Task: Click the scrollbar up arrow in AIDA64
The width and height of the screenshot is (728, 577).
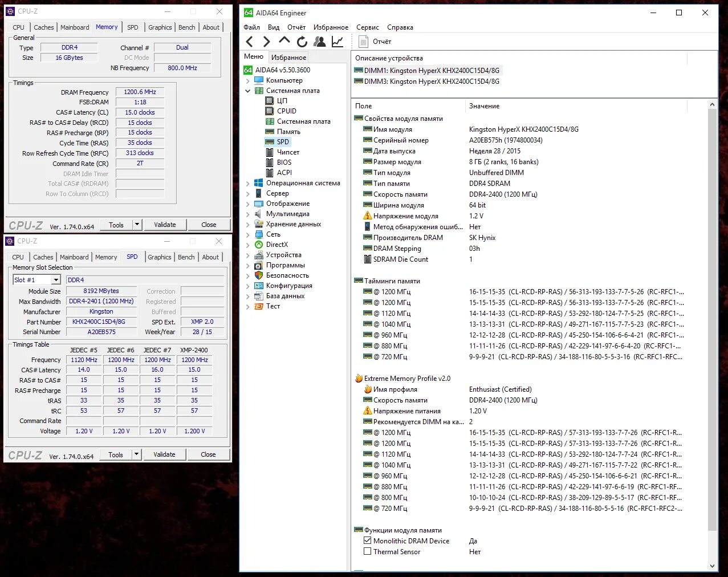Action: [713, 105]
